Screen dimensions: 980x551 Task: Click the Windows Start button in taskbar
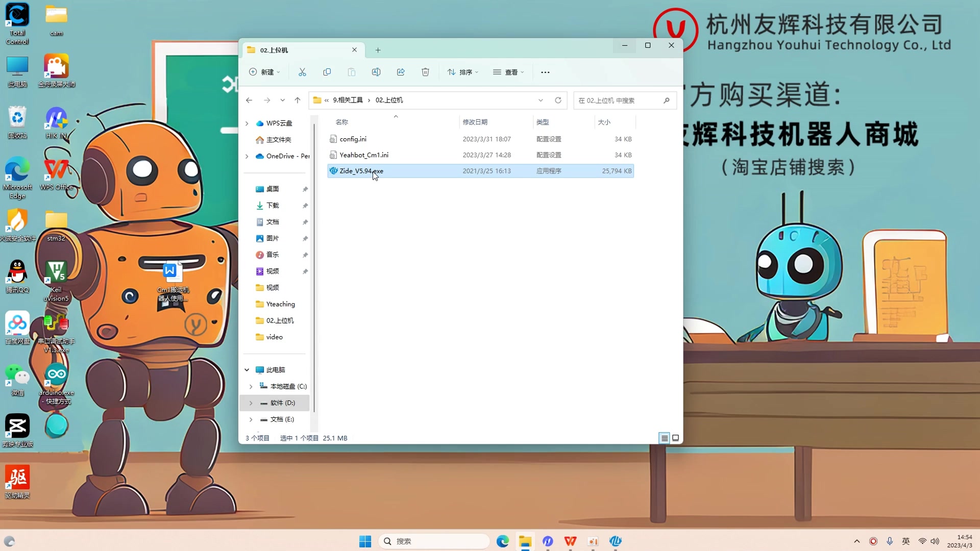[x=365, y=541]
